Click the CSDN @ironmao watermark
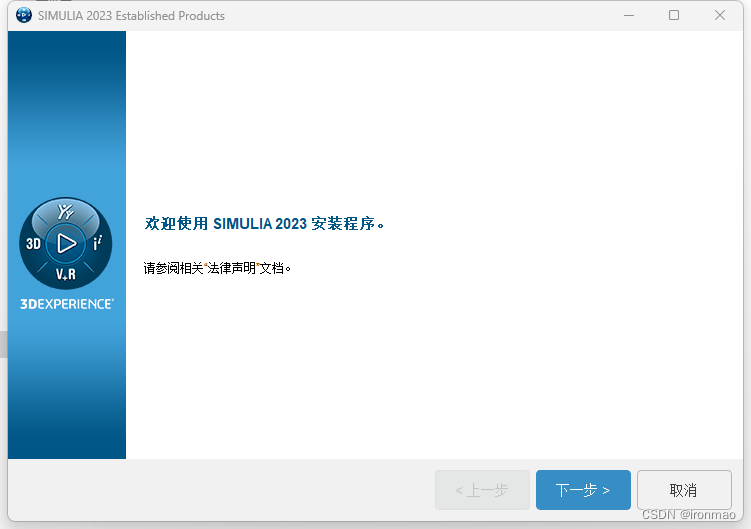 coord(688,515)
